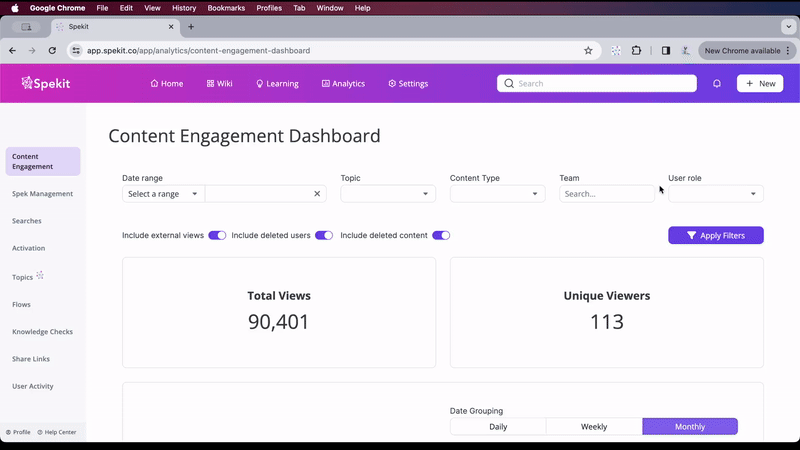
Task: Open Help Center link
Action: pyautogui.click(x=57, y=432)
